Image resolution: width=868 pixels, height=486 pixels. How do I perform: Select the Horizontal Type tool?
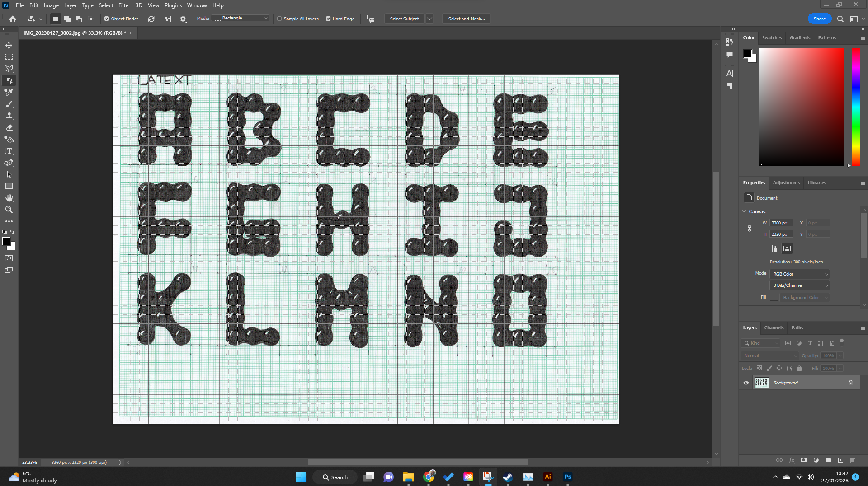point(9,151)
